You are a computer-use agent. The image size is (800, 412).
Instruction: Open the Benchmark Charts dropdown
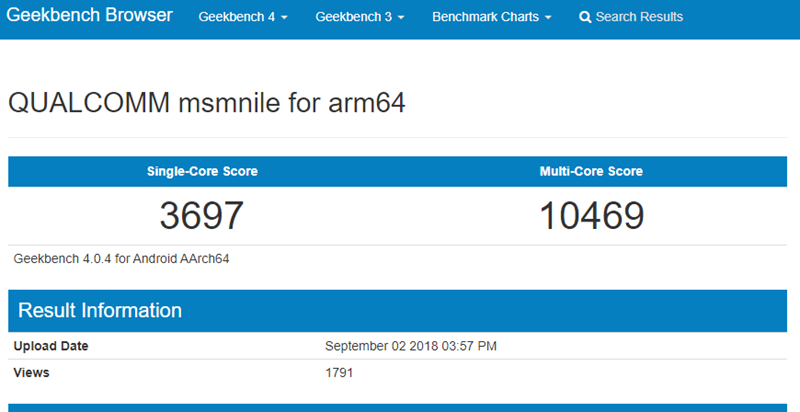pos(491,17)
